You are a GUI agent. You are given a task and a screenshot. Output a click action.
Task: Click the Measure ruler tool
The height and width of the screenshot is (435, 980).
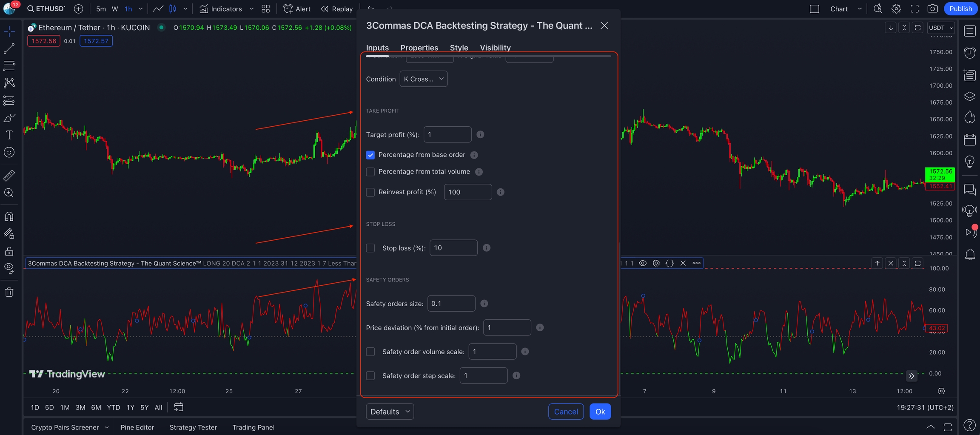click(x=9, y=175)
